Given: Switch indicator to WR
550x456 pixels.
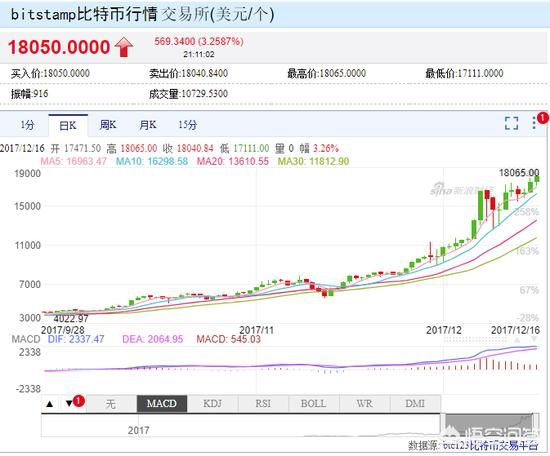Looking at the screenshot, I should click(364, 404).
